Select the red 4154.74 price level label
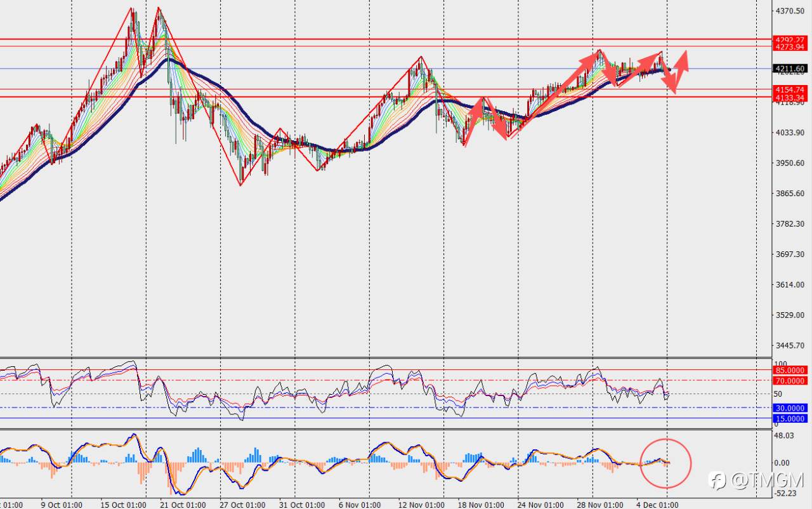 pyautogui.click(x=790, y=90)
